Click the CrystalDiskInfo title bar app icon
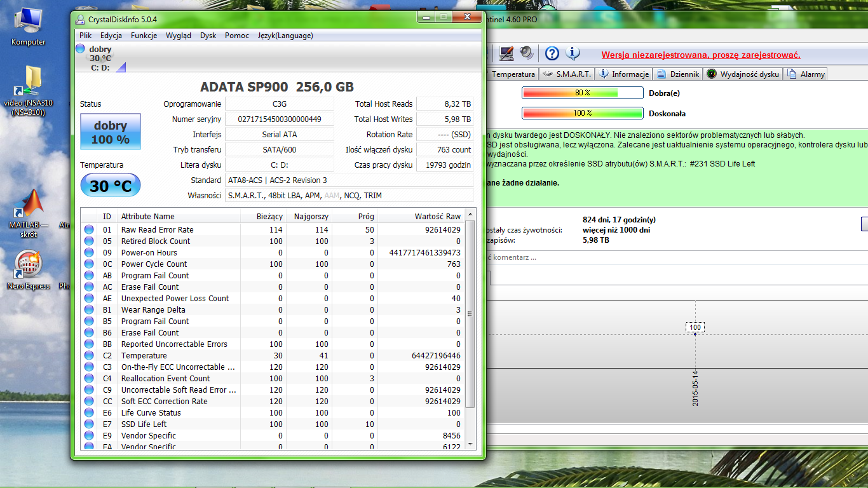Viewport: 868px width, 488px height. click(x=79, y=19)
